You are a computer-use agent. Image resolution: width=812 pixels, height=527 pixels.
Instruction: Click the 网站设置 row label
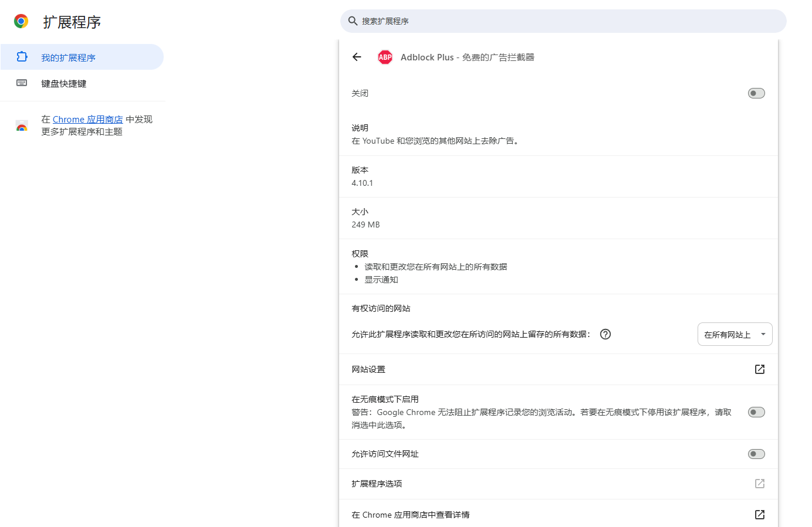pos(368,369)
